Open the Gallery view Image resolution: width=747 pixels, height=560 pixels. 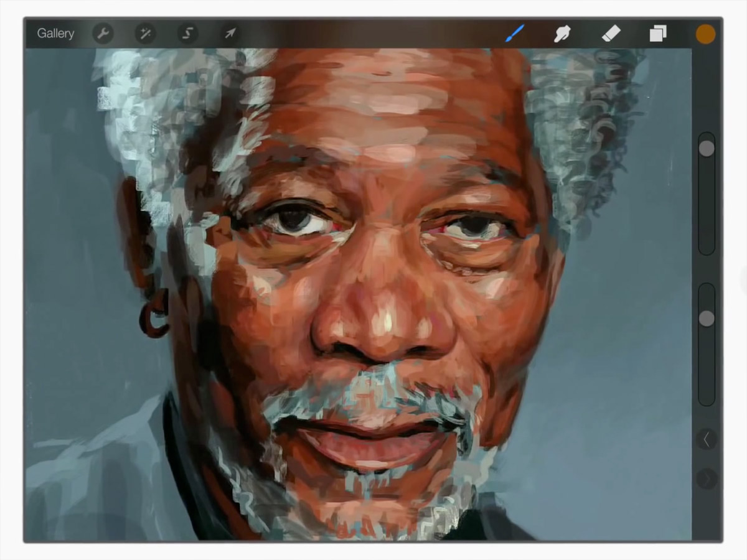click(x=55, y=34)
